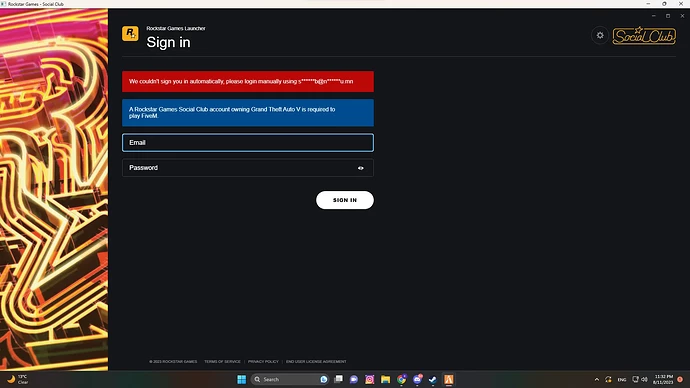Click the Windows Start button

point(242,379)
